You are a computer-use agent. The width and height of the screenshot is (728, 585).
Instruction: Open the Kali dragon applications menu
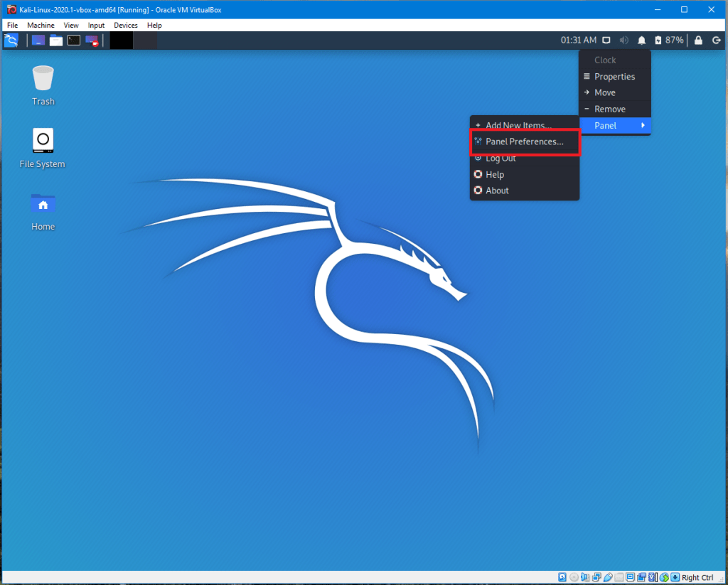[x=11, y=41]
